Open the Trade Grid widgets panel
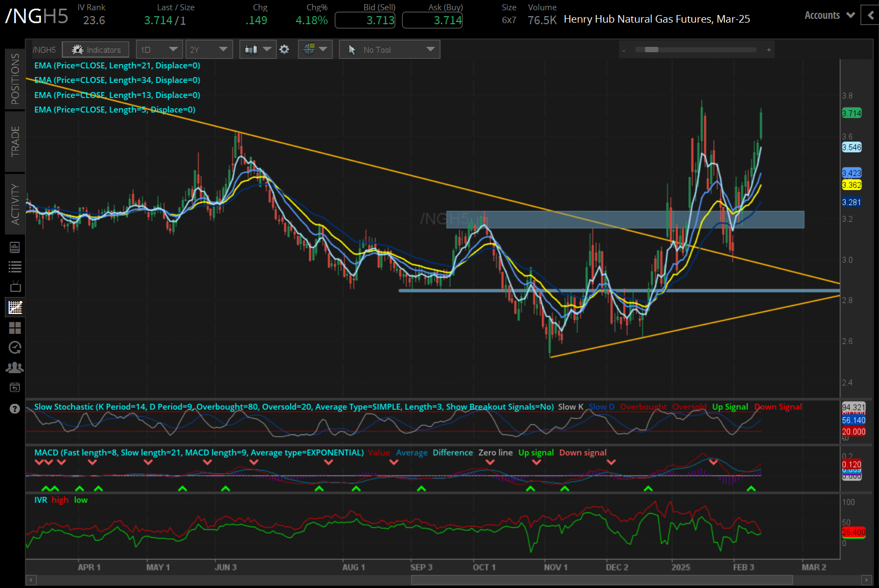Screen dimensions: 879x588 [15, 328]
